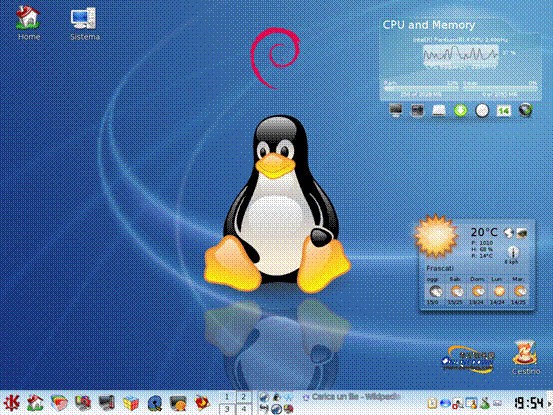Click the blue and orange logo near Cestino
Screen dimensions: 553x415
(468, 360)
